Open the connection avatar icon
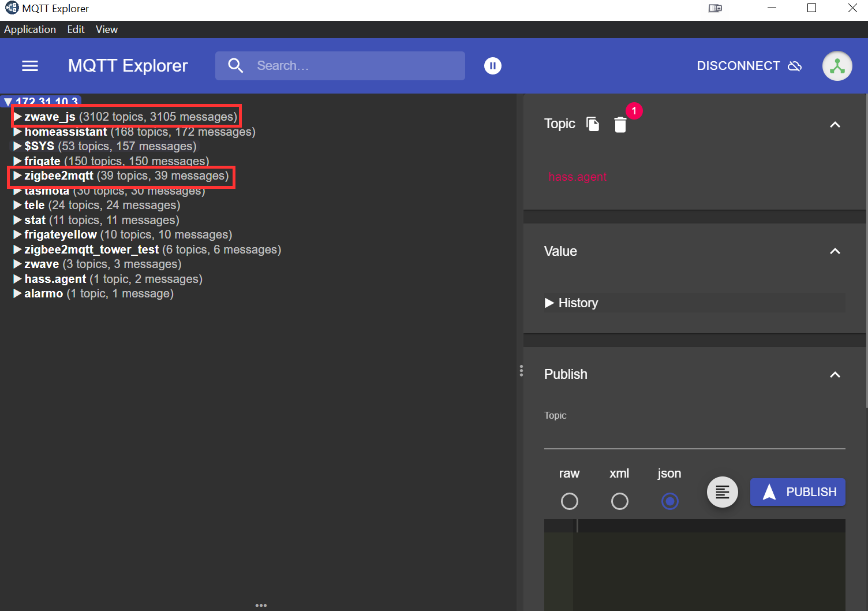This screenshot has width=868, height=611. (x=837, y=66)
